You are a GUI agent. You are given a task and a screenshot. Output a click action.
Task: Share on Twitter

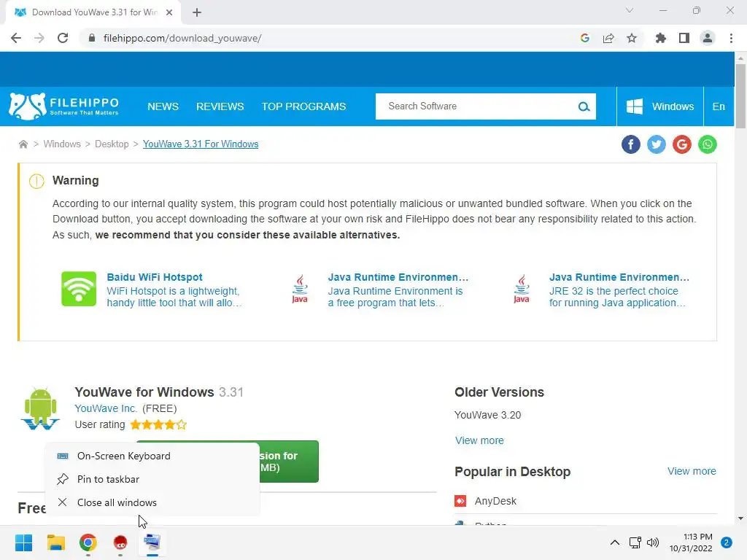657,144
